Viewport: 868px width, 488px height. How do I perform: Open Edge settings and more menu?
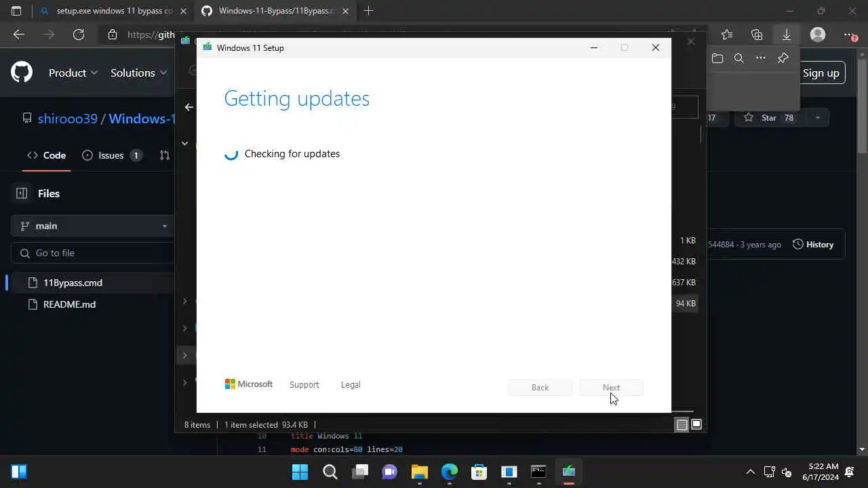point(849,35)
